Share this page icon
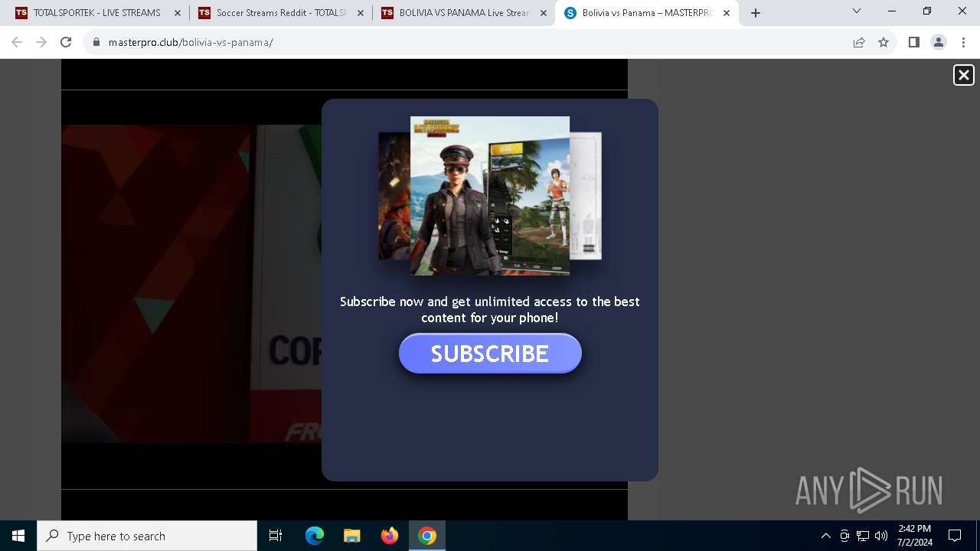This screenshot has width=980, height=551. [x=859, y=42]
